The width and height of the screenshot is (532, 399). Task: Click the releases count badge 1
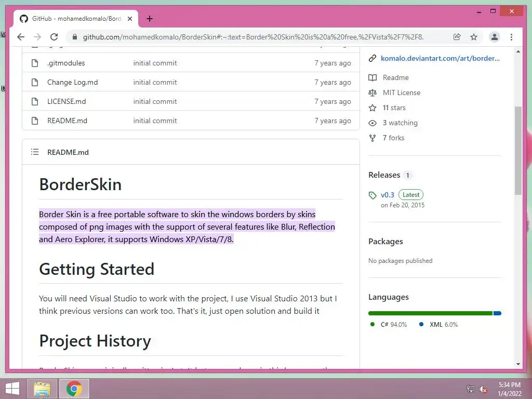click(x=407, y=176)
